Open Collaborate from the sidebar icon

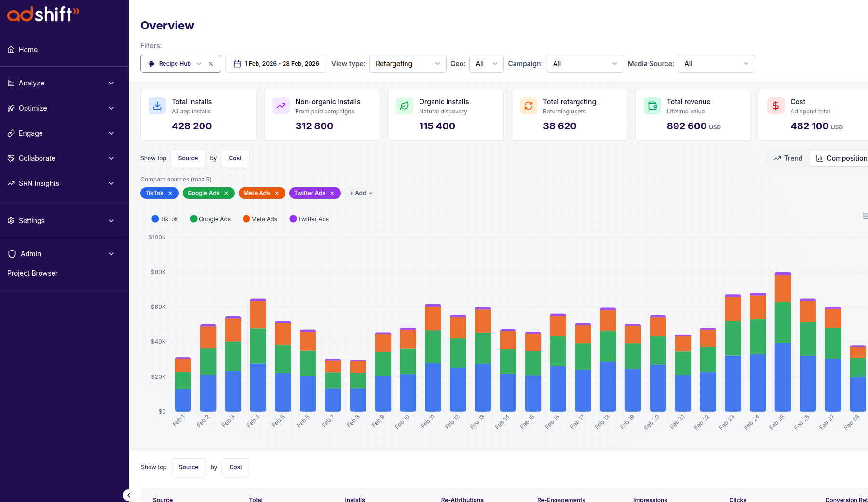(11, 158)
